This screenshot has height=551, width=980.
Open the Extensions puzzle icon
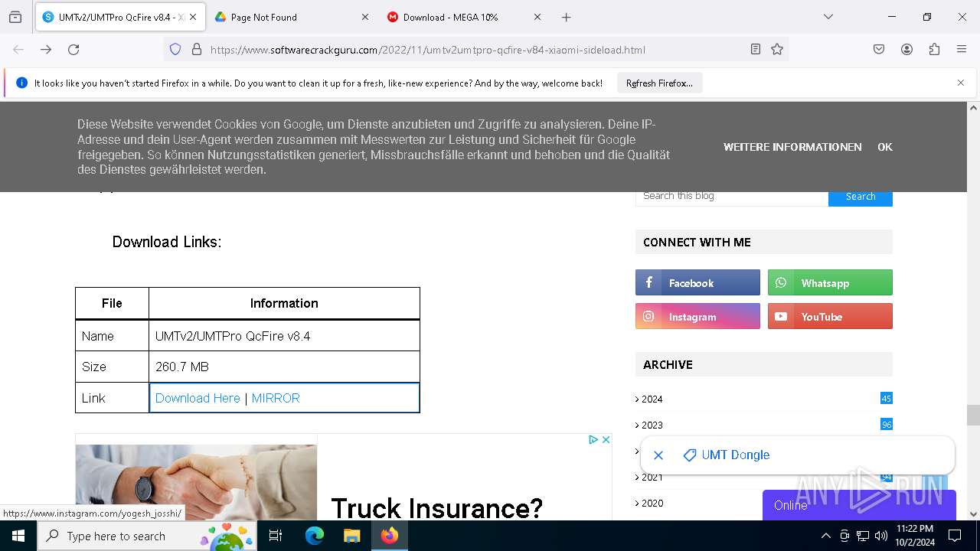point(934,49)
